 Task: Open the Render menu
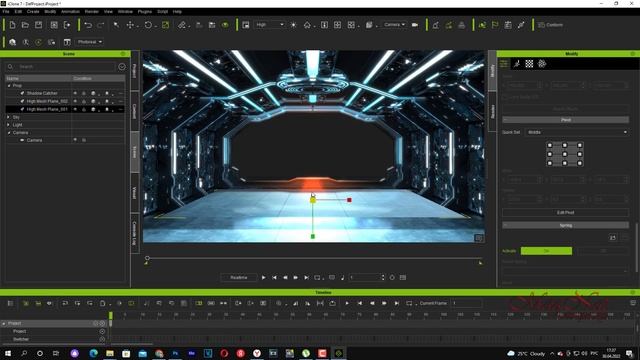[x=92, y=11]
